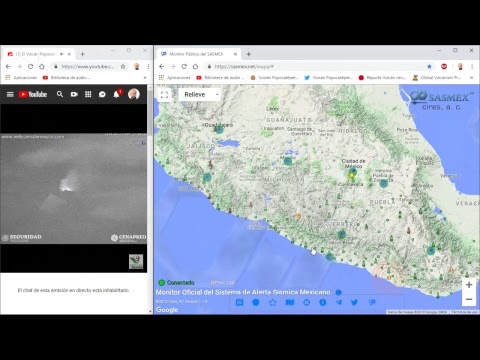Click home button in SASMEX browser window
The height and width of the screenshot is (360, 480).
(x=195, y=67)
